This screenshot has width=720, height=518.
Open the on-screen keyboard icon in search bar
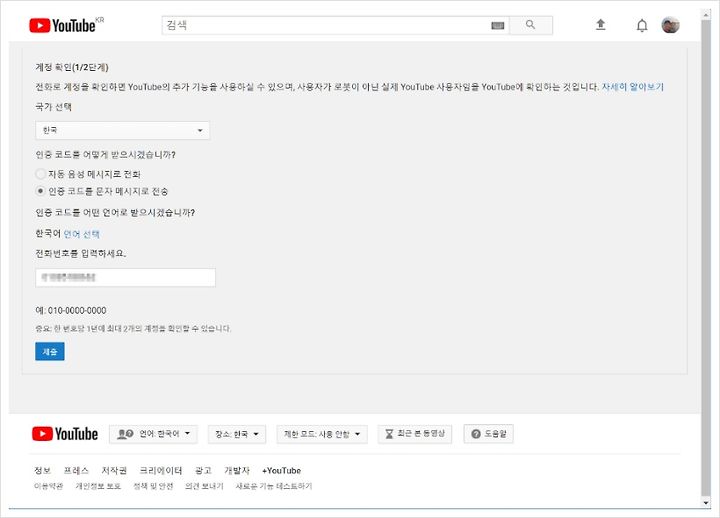click(497, 25)
